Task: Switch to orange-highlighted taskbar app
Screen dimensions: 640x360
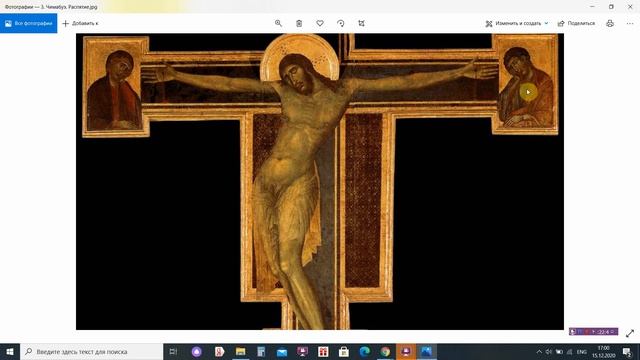Action: tap(406, 351)
